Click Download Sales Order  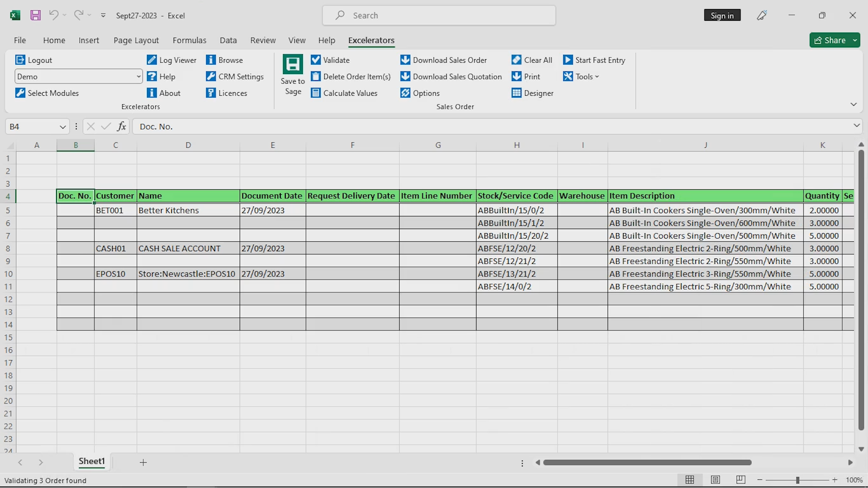[x=443, y=60]
